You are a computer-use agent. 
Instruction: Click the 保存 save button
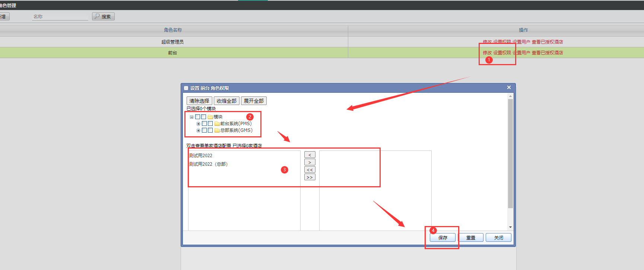pyautogui.click(x=443, y=238)
